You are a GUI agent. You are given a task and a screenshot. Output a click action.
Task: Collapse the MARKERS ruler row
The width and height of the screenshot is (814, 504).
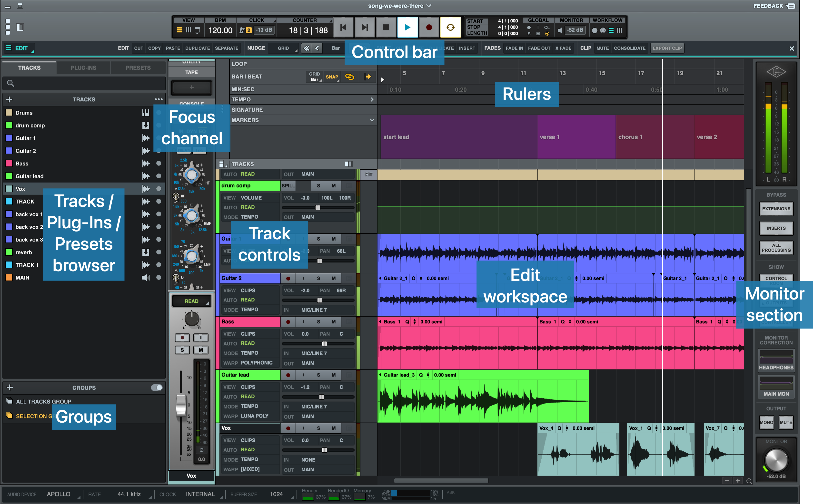tap(372, 120)
